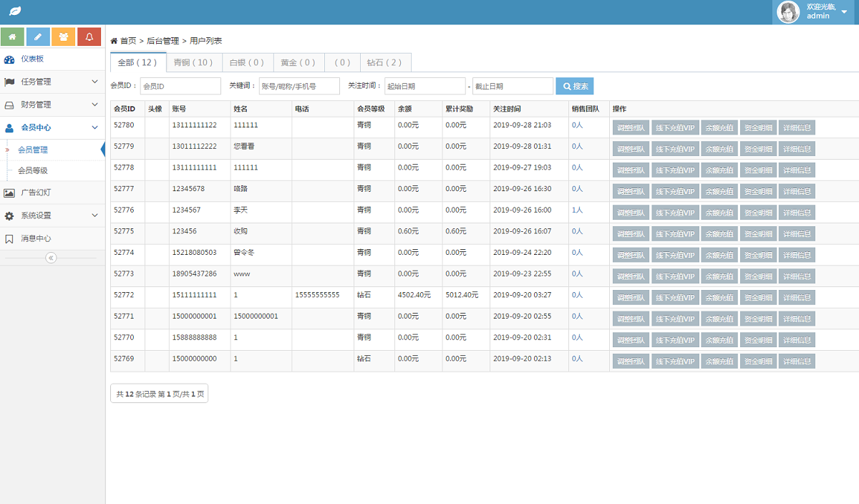Click the bookmark icon beside 消息中心
This screenshot has width=859, height=504.
point(10,239)
